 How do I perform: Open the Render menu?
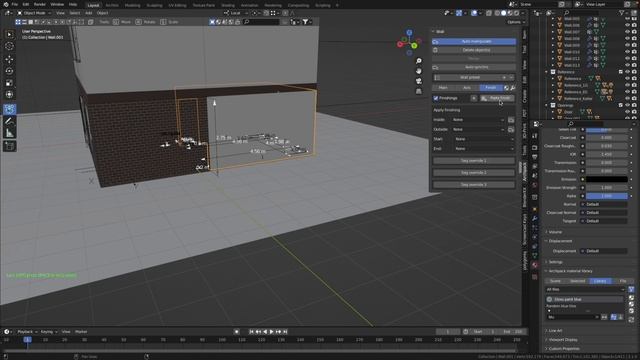coord(40,4)
